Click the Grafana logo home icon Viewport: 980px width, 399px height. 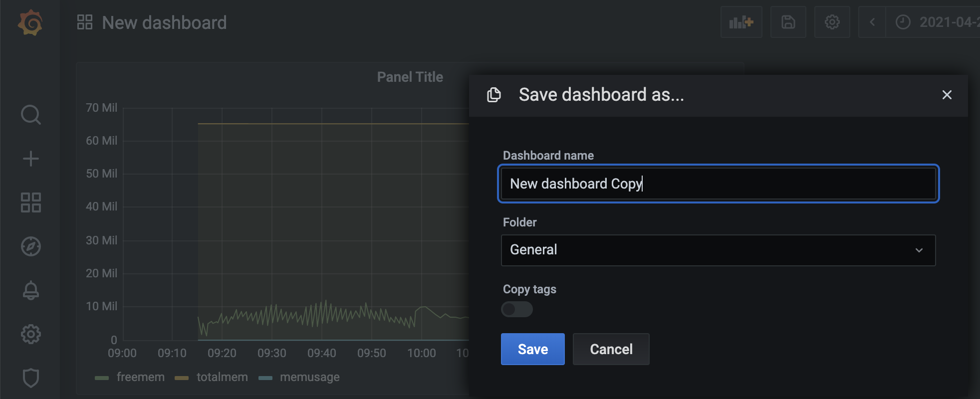coord(30,23)
